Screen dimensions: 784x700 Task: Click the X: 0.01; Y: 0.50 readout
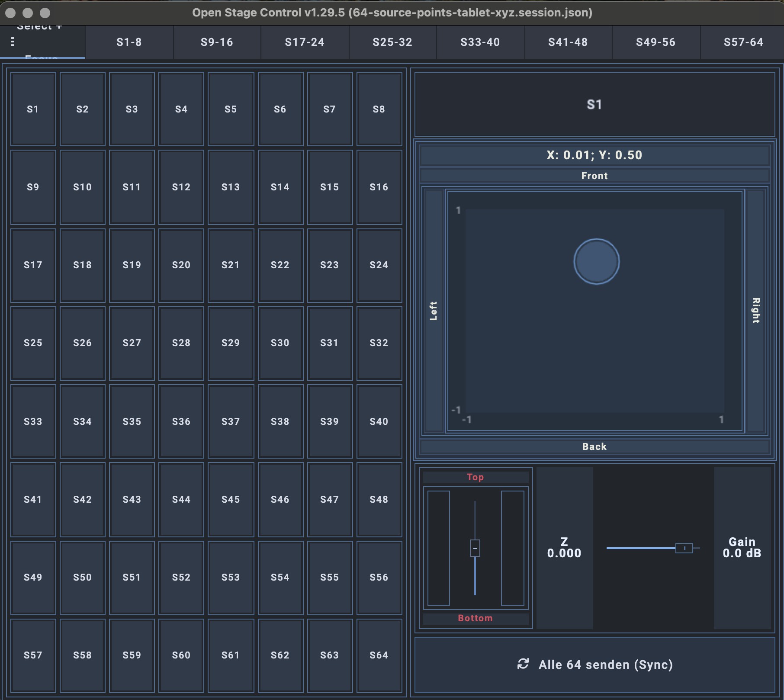click(x=594, y=155)
